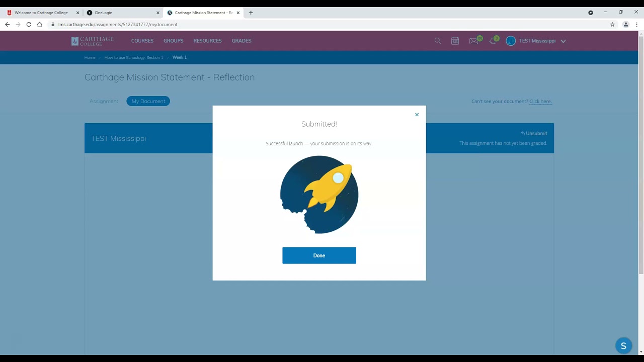Click the TEST Mississippi profile avatar
The image size is (644, 362).
[x=511, y=41]
